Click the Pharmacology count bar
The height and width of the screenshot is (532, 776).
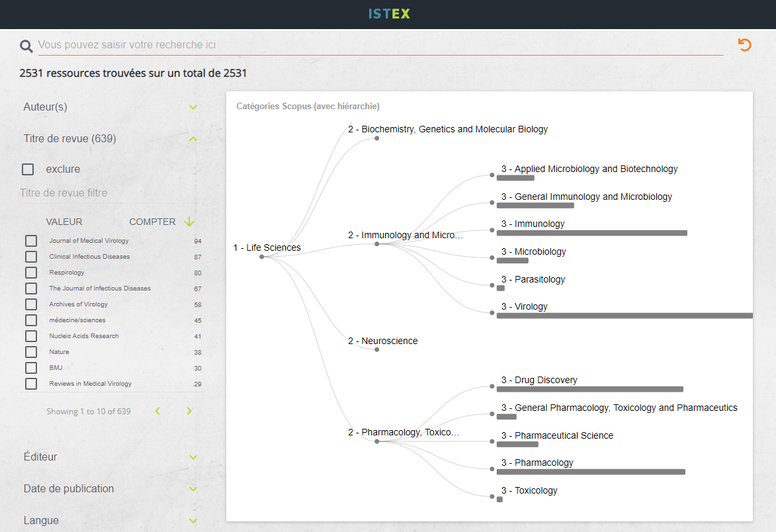coord(591,472)
